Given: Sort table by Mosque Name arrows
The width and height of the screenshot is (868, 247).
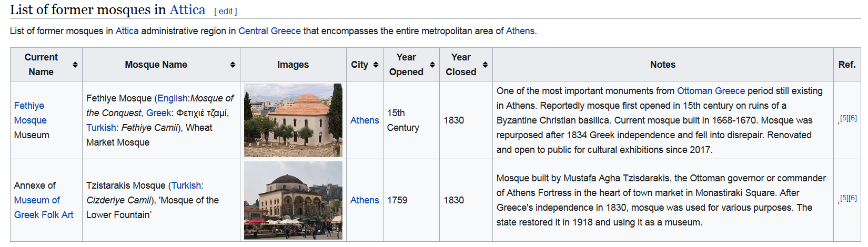Looking at the screenshot, I should pos(233,65).
